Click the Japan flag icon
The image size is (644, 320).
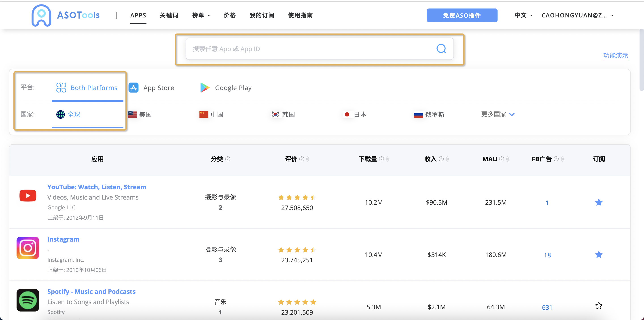click(x=347, y=114)
